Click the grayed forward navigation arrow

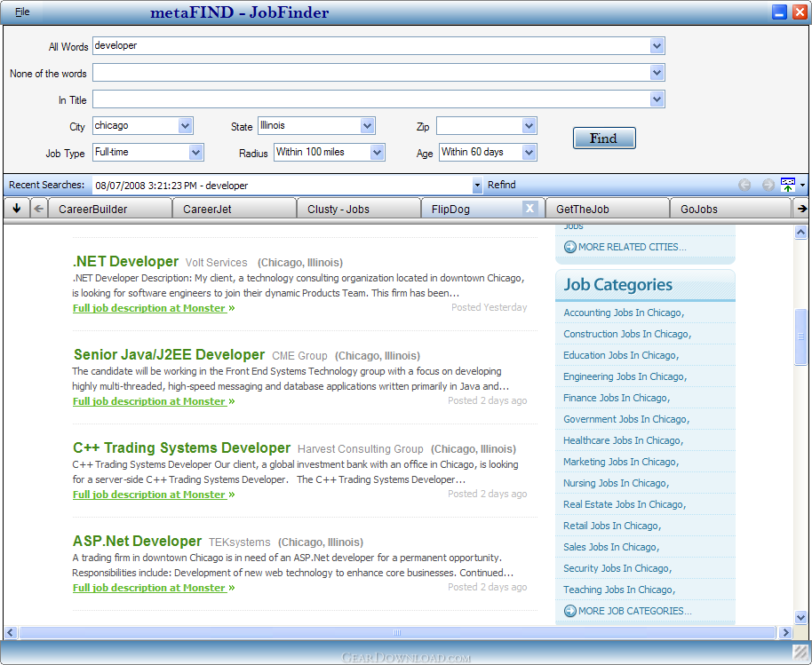tap(768, 185)
